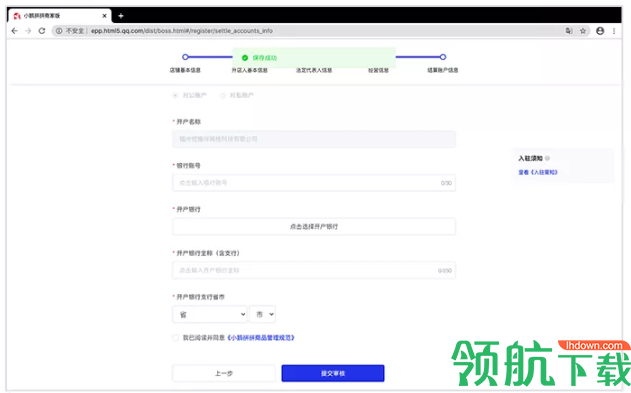Click the 开户银行支行省市 field label

click(200, 297)
